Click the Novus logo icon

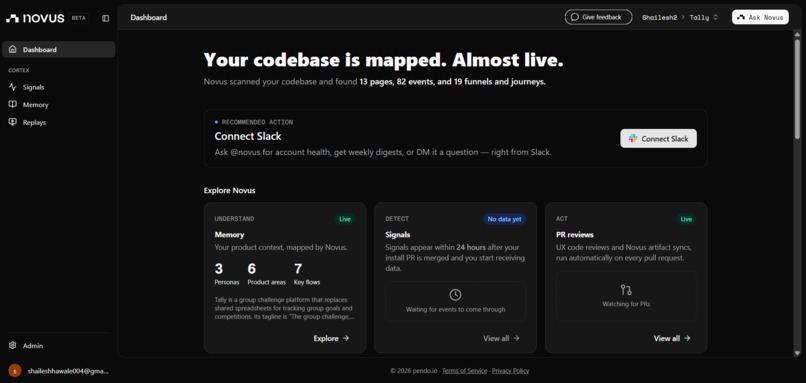pyautogui.click(x=12, y=18)
